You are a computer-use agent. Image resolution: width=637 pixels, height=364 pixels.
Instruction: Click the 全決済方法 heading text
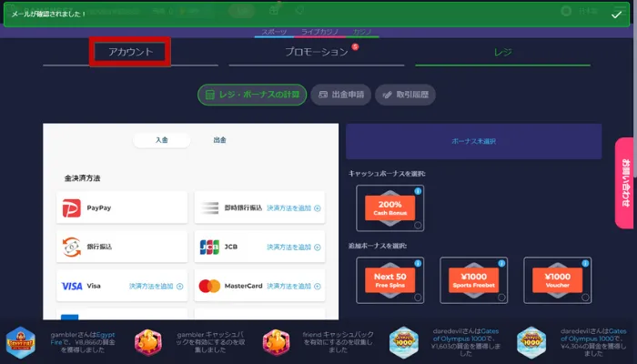coord(82,178)
